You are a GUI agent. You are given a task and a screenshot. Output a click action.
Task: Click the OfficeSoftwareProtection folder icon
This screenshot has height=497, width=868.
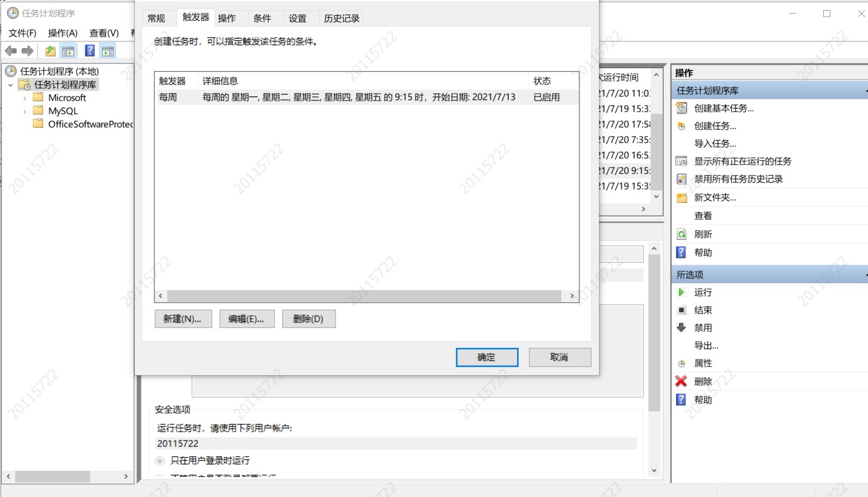point(38,124)
